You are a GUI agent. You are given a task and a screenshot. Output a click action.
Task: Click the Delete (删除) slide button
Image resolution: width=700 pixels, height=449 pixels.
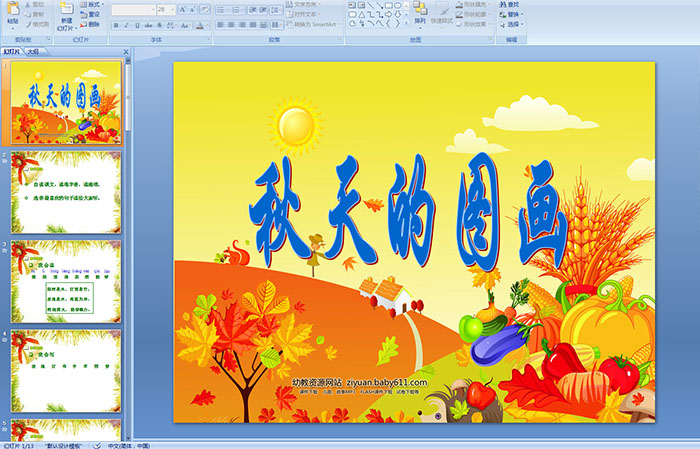[x=90, y=24]
